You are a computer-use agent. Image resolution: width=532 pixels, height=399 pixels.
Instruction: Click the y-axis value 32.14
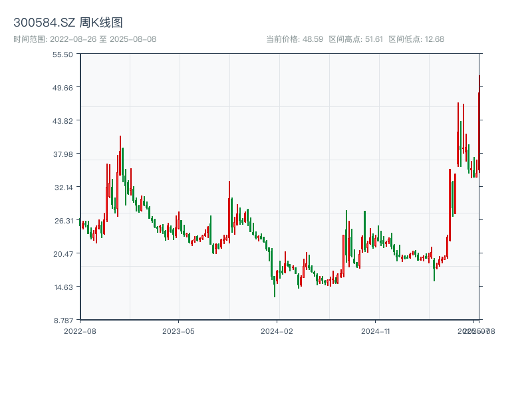coord(64,188)
